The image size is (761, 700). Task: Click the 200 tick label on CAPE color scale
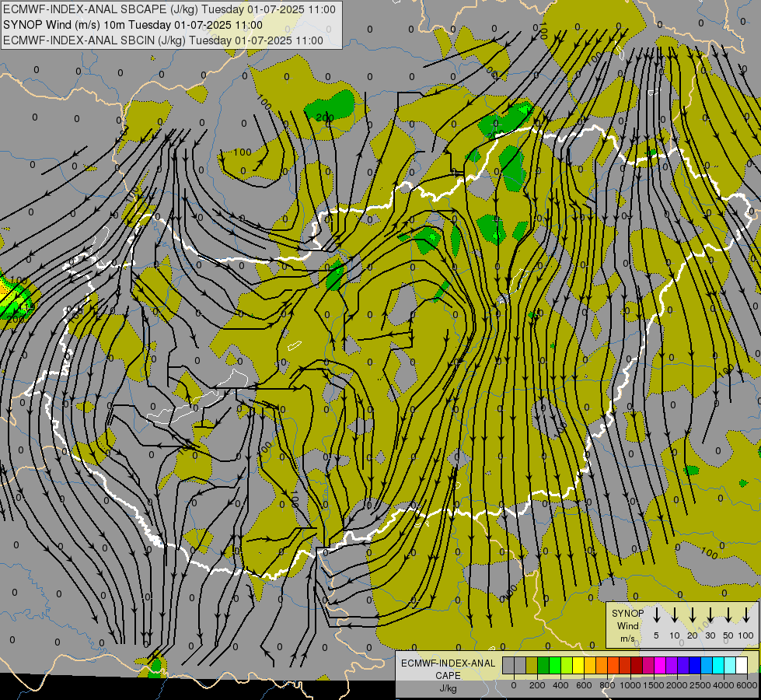point(537,685)
